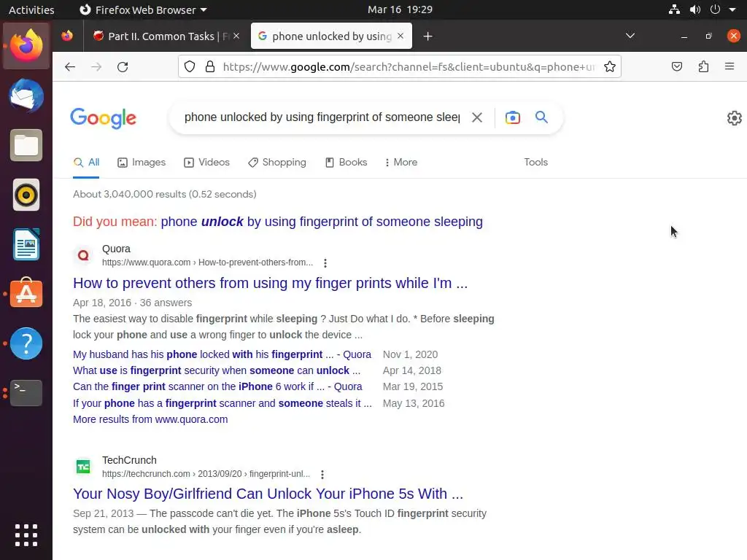Go to the Google logo homepage

coord(104,117)
